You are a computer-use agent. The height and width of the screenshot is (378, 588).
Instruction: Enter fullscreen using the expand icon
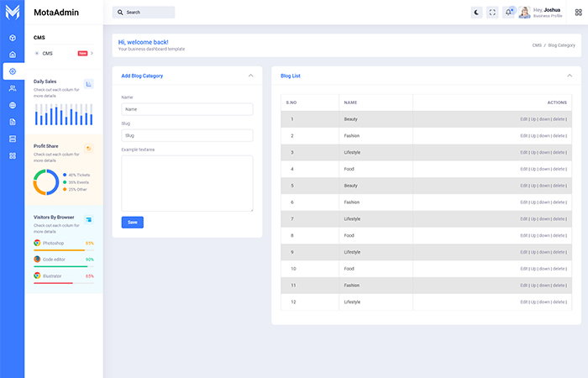click(492, 13)
